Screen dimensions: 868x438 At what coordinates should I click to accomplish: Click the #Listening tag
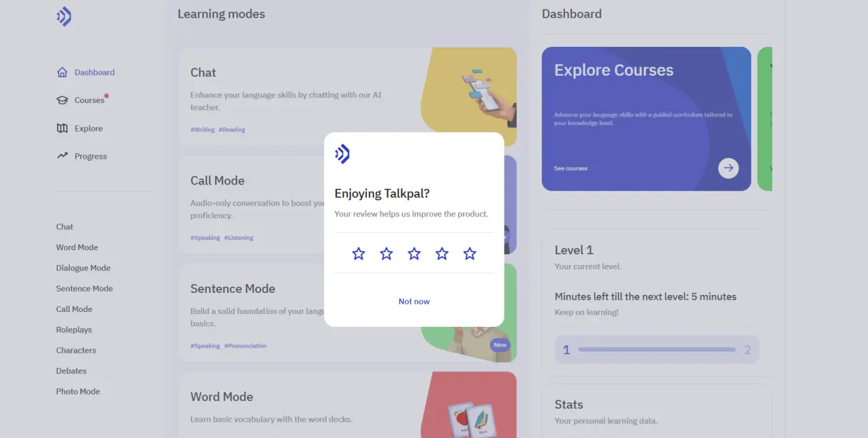coord(239,238)
